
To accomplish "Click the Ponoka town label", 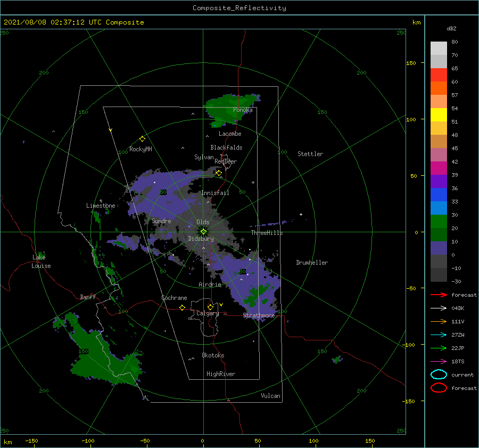I will click(243, 110).
